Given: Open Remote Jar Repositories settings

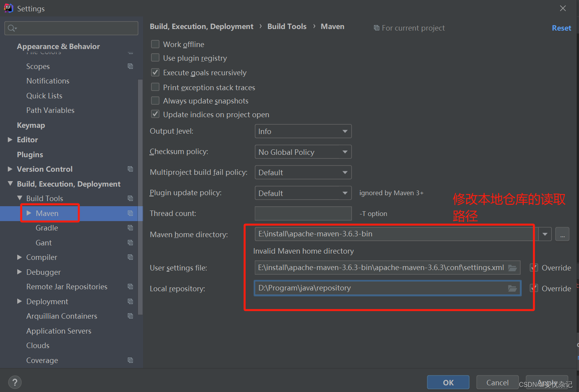Looking at the screenshot, I should [x=67, y=287].
